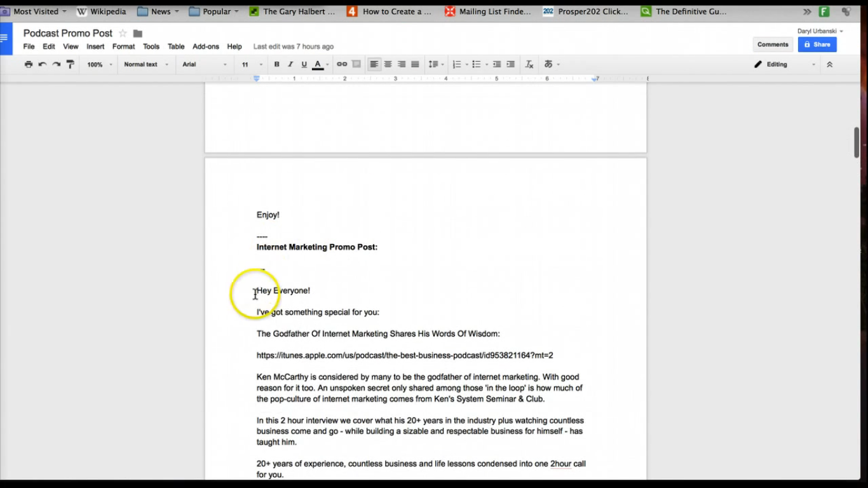
Task: Click the blue Share button
Action: click(817, 44)
